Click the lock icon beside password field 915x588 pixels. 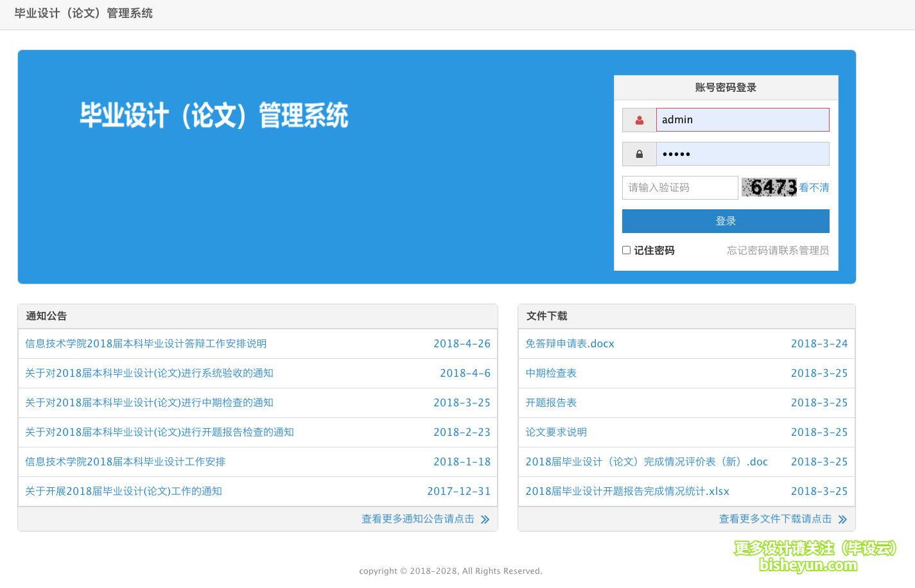click(639, 153)
